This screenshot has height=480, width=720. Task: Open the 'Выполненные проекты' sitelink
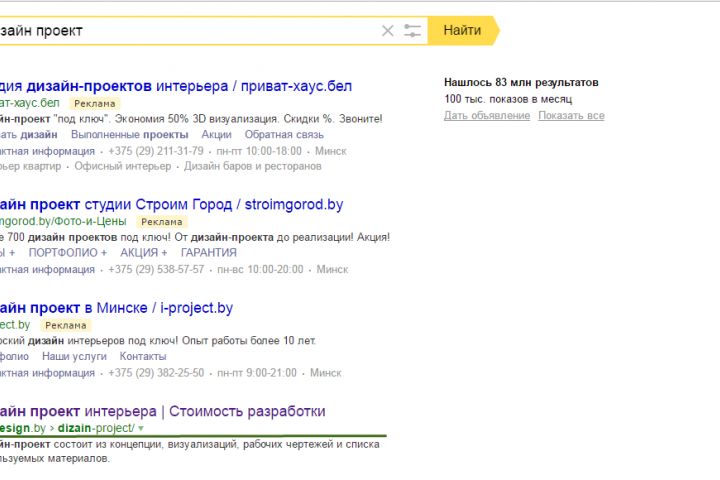[129, 135]
